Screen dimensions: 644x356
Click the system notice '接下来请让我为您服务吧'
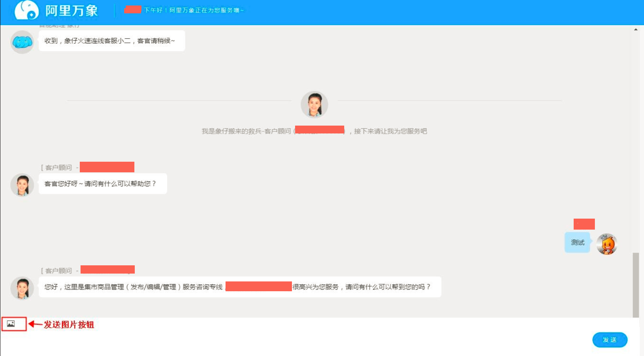[390, 131]
